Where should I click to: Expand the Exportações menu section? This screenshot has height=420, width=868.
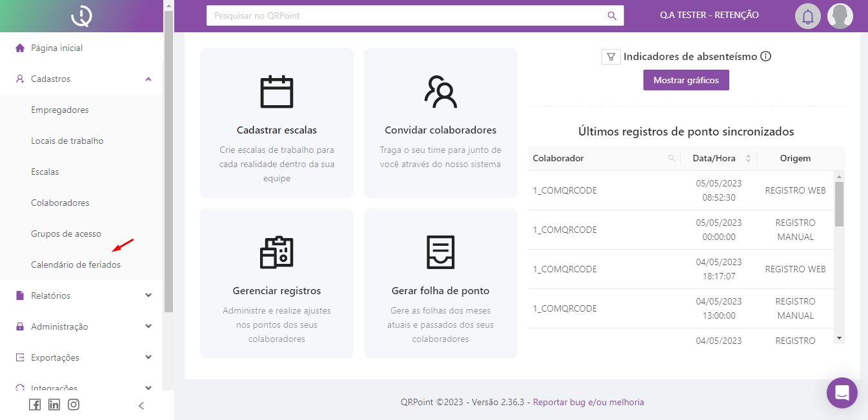tap(148, 357)
